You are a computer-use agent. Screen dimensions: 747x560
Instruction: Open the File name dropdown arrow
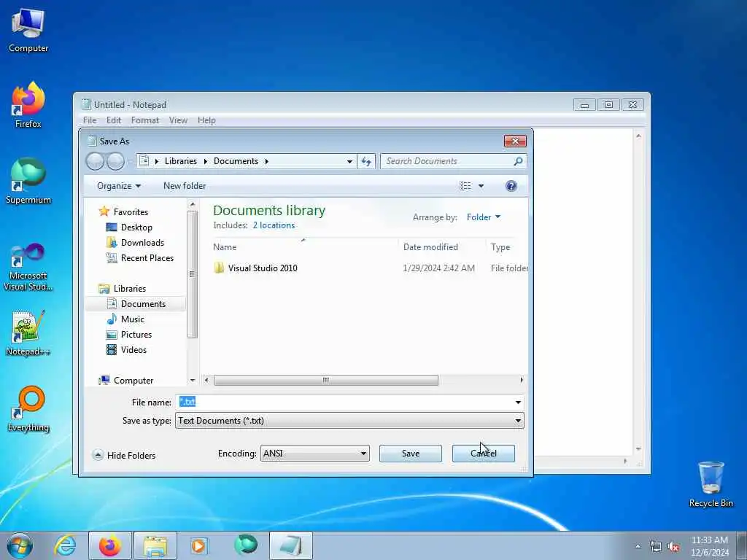point(518,402)
